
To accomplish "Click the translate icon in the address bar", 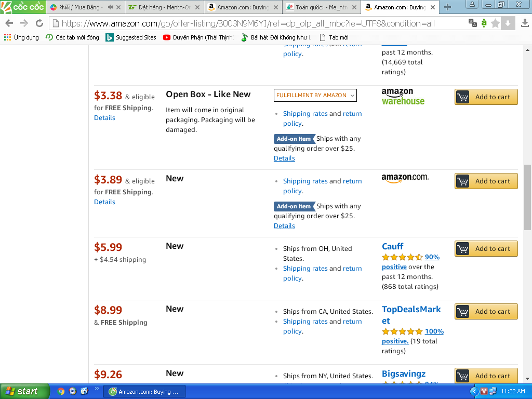I will point(472,23).
